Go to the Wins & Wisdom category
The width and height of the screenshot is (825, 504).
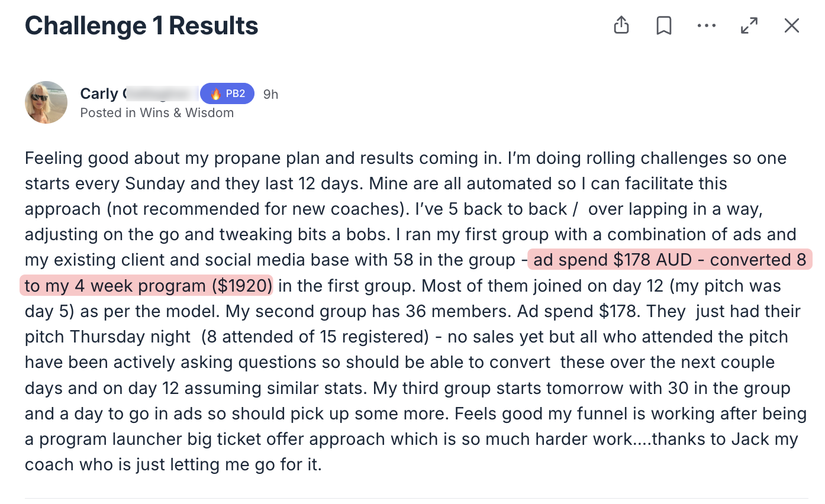pos(186,113)
